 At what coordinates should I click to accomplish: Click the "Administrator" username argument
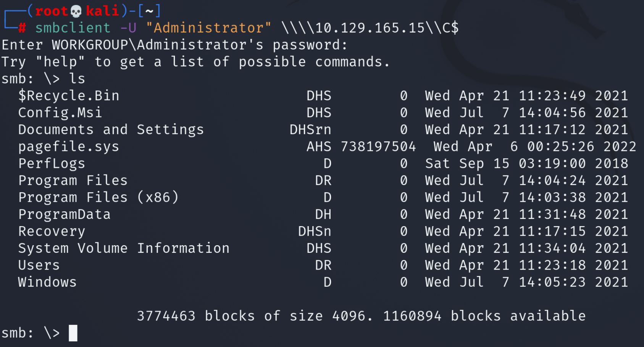[x=209, y=28]
